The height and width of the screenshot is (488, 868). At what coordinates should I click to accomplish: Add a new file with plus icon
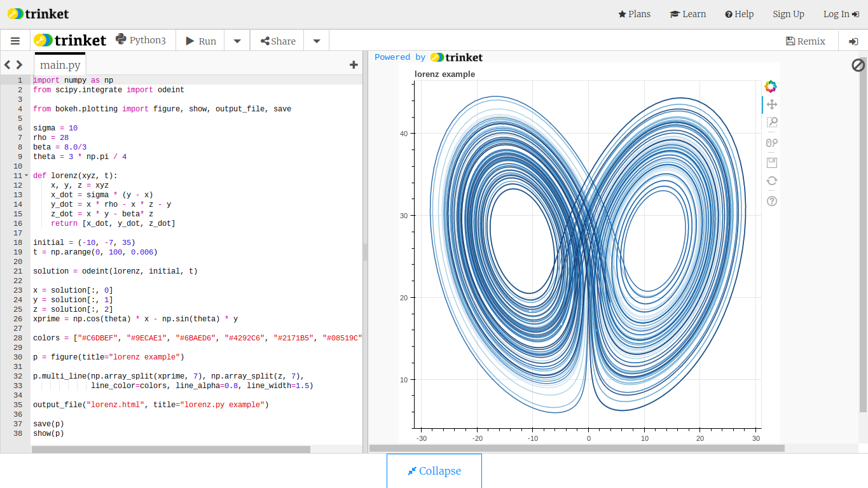(x=354, y=64)
